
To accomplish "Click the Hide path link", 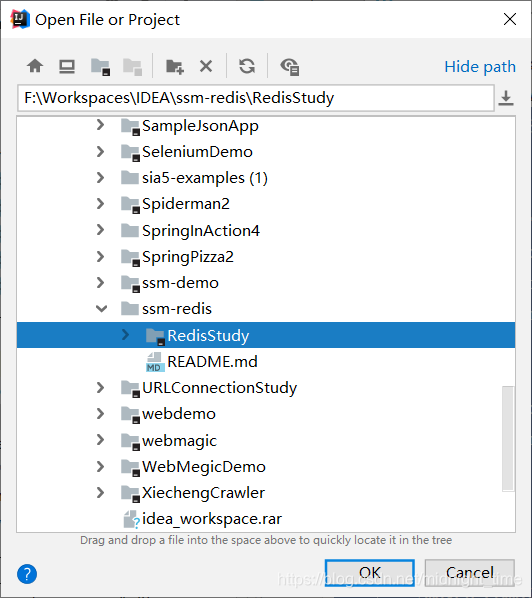I will 480,67.
